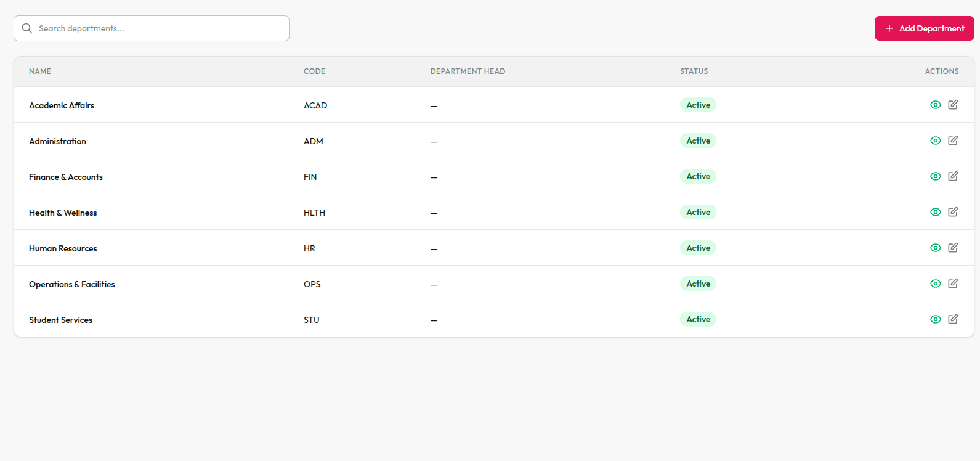The height and width of the screenshot is (461, 980).
Task: Click the ADM code cell
Action: (x=314, y=141)
